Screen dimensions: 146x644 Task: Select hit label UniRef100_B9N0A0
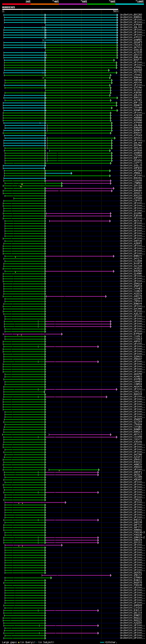click(x=131, y=77)
